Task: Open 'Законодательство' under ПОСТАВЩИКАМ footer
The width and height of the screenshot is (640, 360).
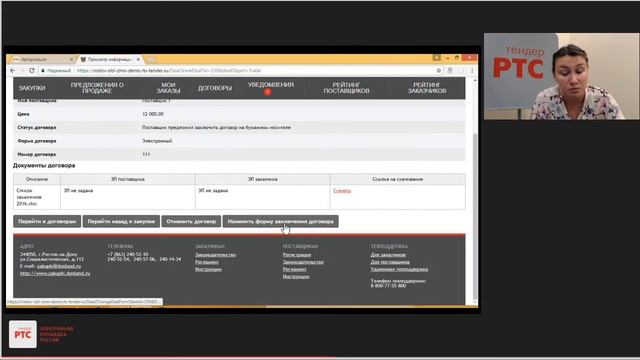Action: point(303,262)
